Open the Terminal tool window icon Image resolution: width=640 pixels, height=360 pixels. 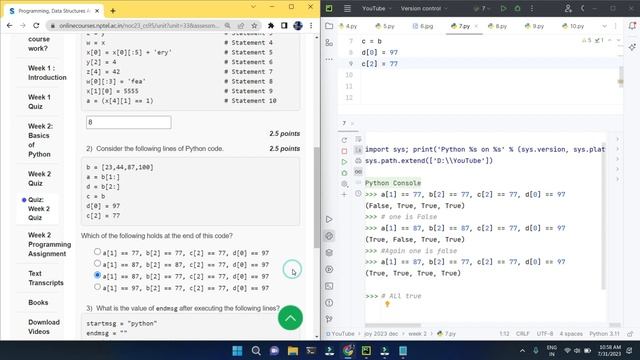pyautogui.click(x=329, y=286)
